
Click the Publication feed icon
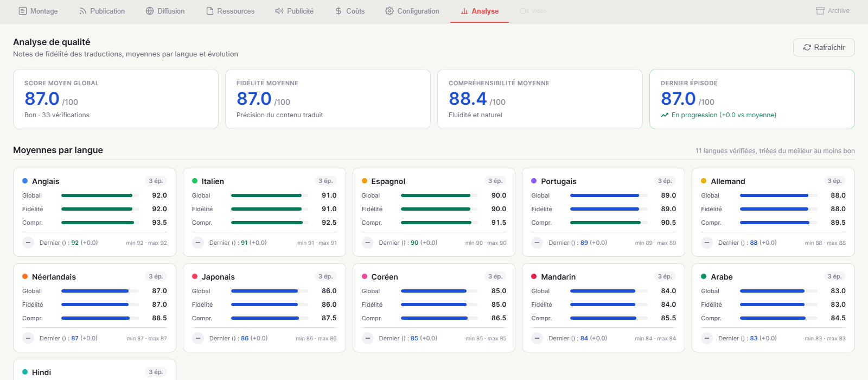(x=83, y=11)
